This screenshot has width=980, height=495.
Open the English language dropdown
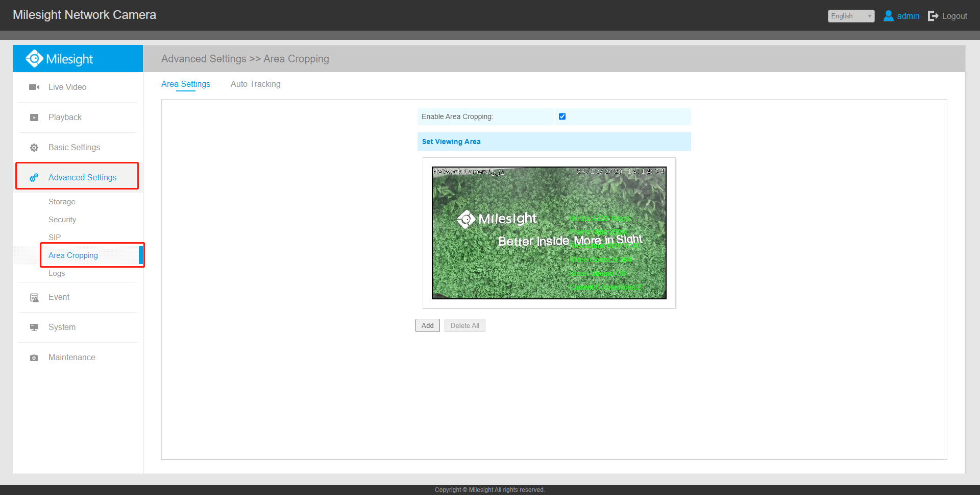click(x=851, y=16)
